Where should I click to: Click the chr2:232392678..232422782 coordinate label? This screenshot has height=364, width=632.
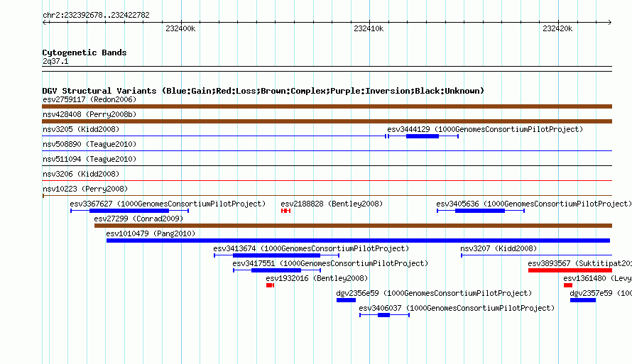click(x=96, y=15)
